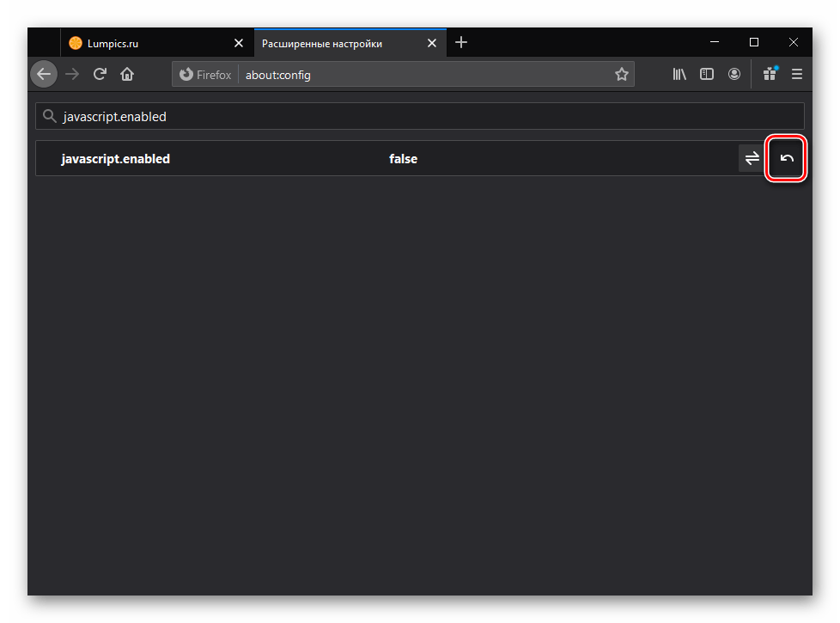Show the sidebar panel

click(x=707, y=75)
